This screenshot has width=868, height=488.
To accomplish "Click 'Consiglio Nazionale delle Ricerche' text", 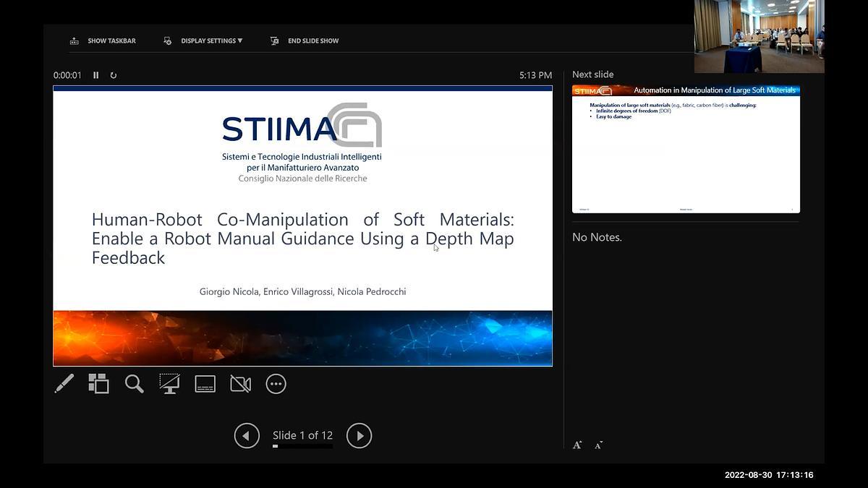I will (302, 179).
